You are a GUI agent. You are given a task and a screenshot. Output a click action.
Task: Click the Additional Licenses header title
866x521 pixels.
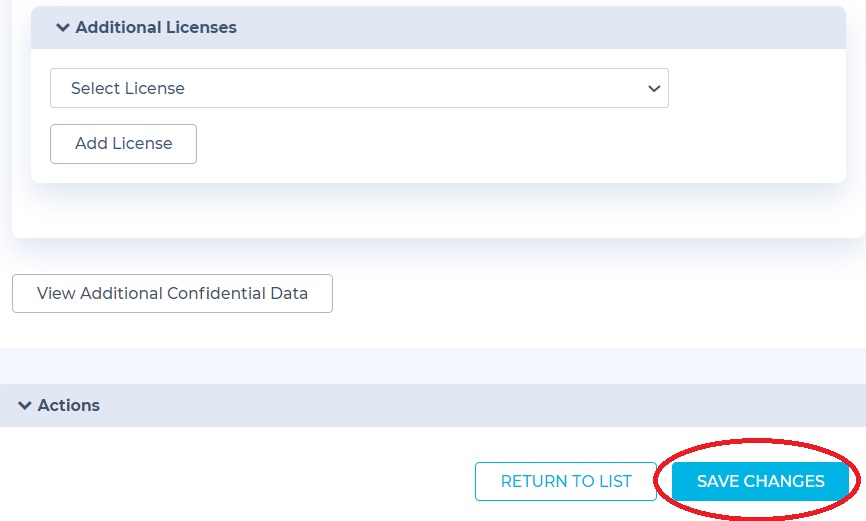(x=156, y=27)
